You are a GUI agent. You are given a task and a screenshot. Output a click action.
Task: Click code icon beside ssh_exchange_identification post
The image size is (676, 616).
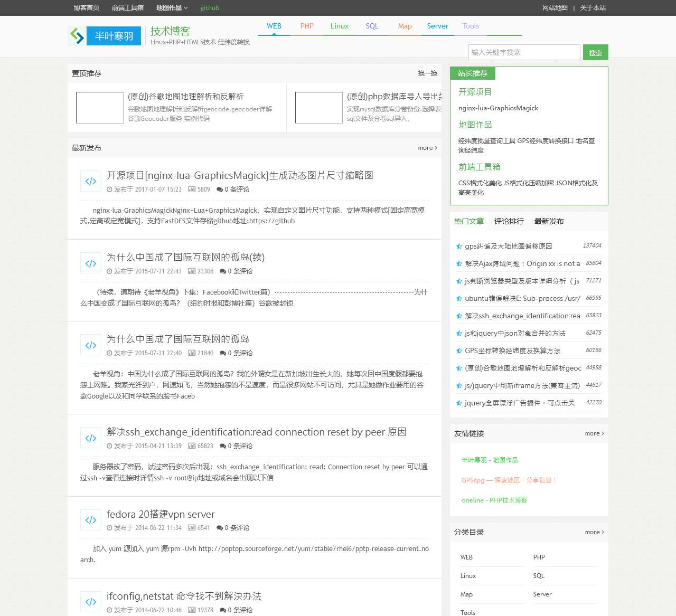[91, 438]
